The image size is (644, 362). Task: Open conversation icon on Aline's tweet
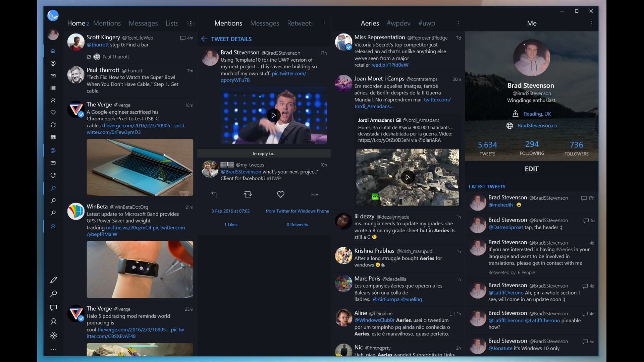point(452,314)
